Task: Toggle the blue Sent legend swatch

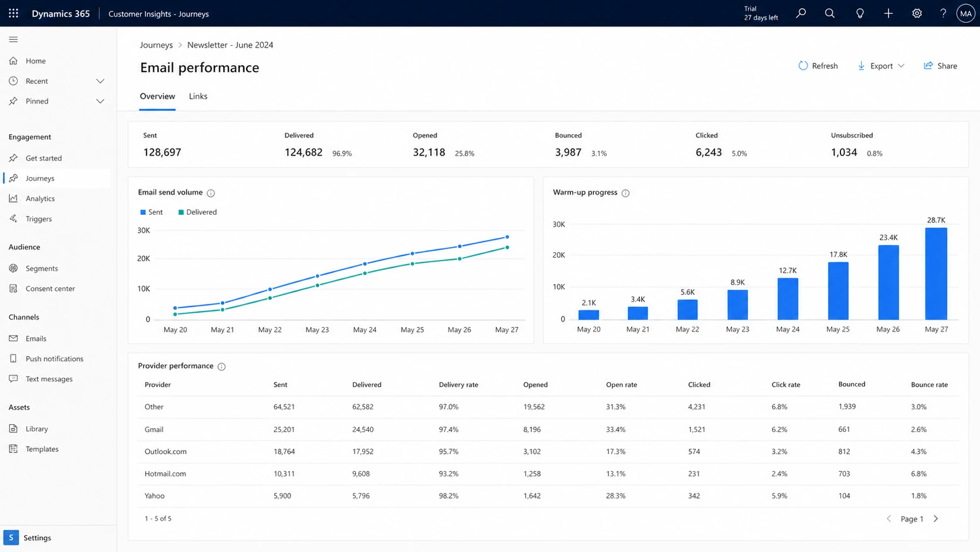Action: coord(142,212)
